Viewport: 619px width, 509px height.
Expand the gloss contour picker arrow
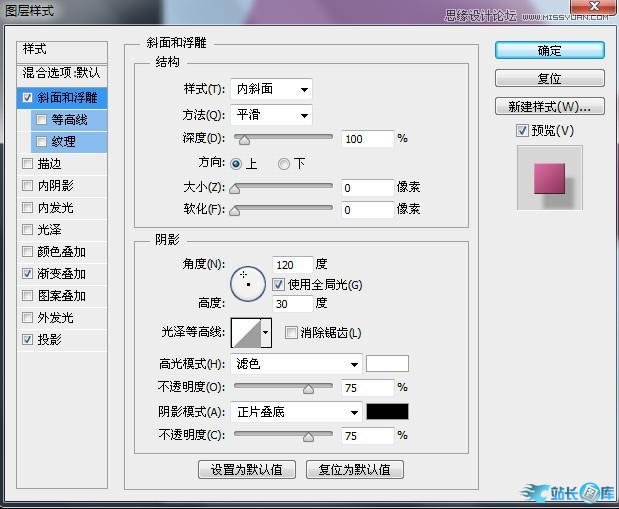266,333
